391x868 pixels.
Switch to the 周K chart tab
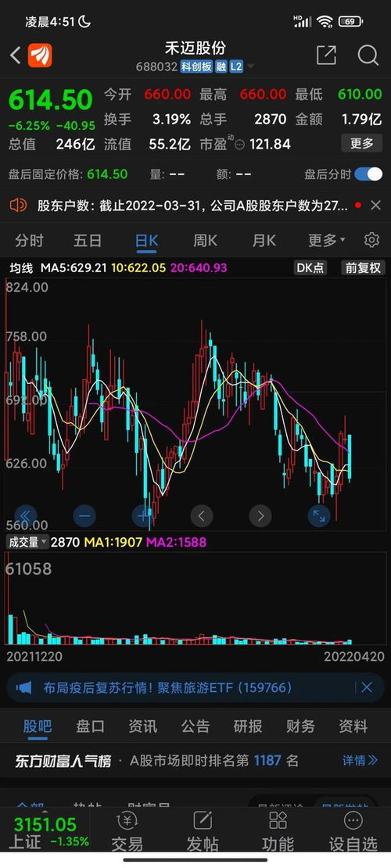(x=205, y=241)
